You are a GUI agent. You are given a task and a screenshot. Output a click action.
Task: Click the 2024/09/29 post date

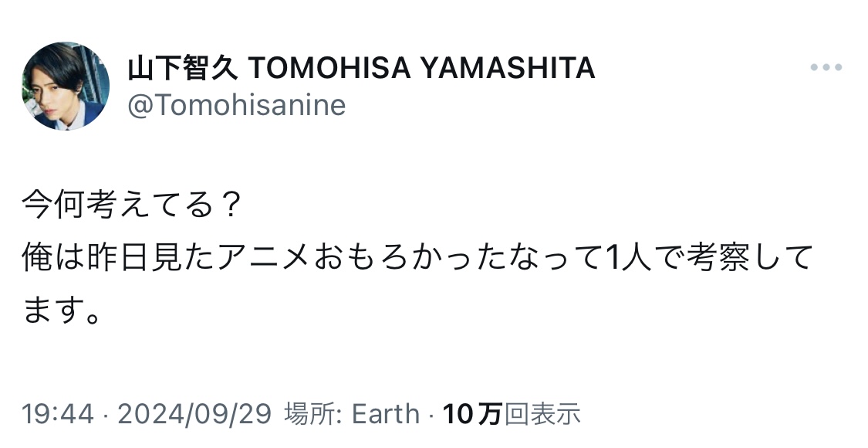click(x=194, y=414)
